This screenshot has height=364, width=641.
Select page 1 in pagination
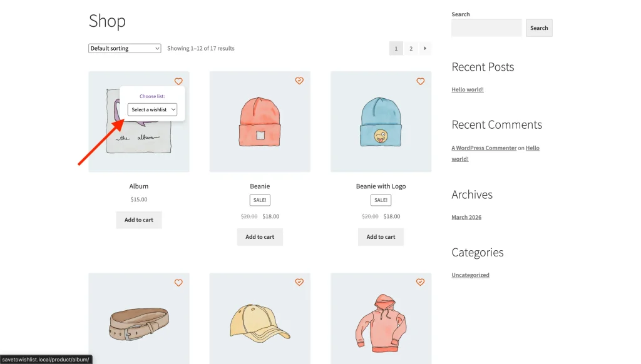pos(396,48)
